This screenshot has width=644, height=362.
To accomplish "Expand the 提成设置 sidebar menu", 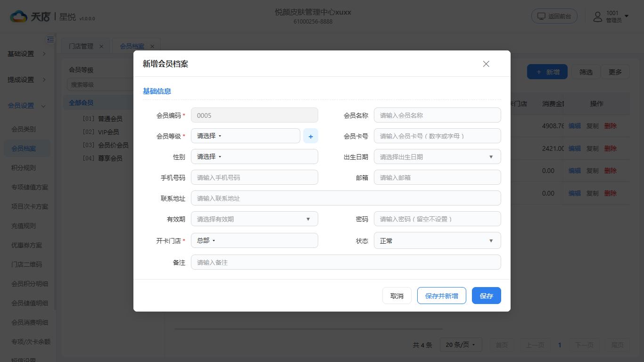I will pos(27,80).
